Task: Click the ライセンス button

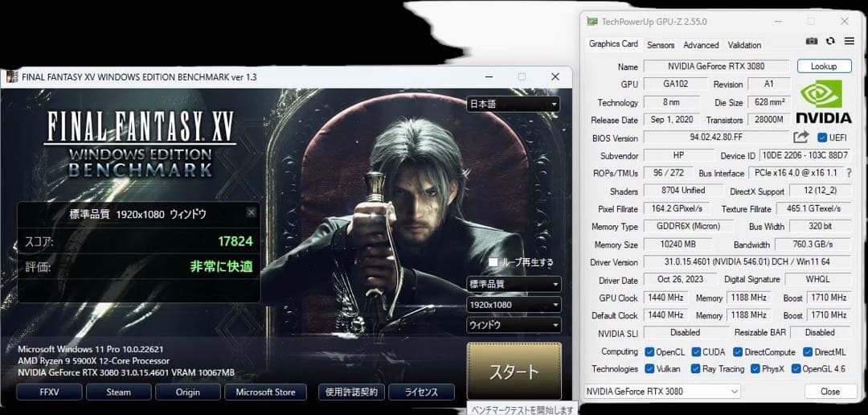Action: tap(421, 392)
